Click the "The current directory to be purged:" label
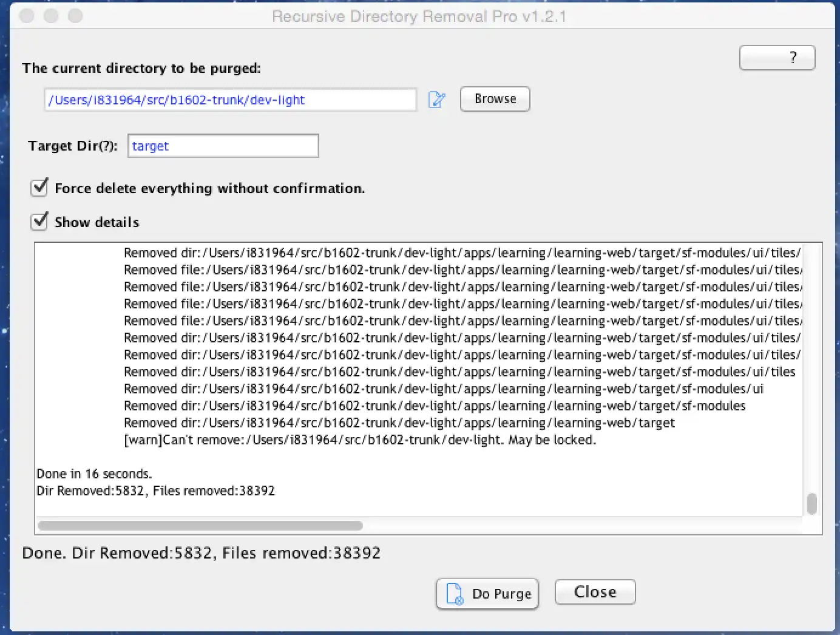 coord(141,68)
